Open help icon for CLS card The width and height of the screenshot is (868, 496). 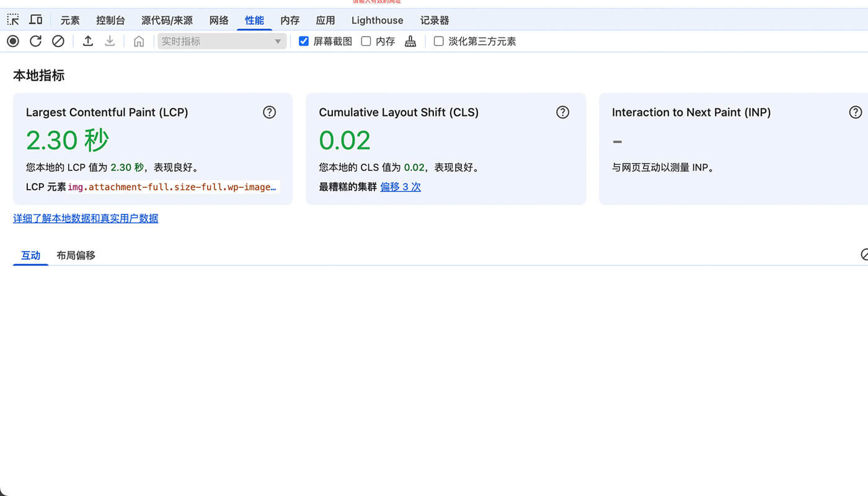(562, 112)
